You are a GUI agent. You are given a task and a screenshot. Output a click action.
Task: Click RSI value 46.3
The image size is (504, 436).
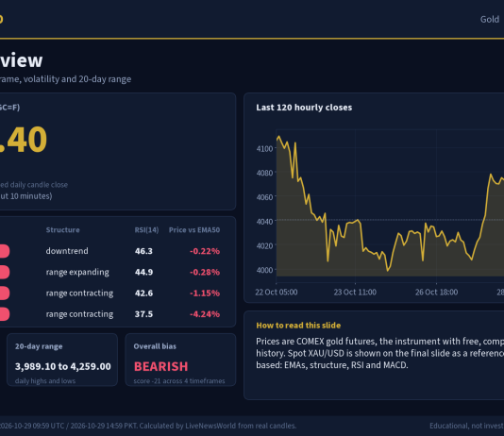(143, 251)
